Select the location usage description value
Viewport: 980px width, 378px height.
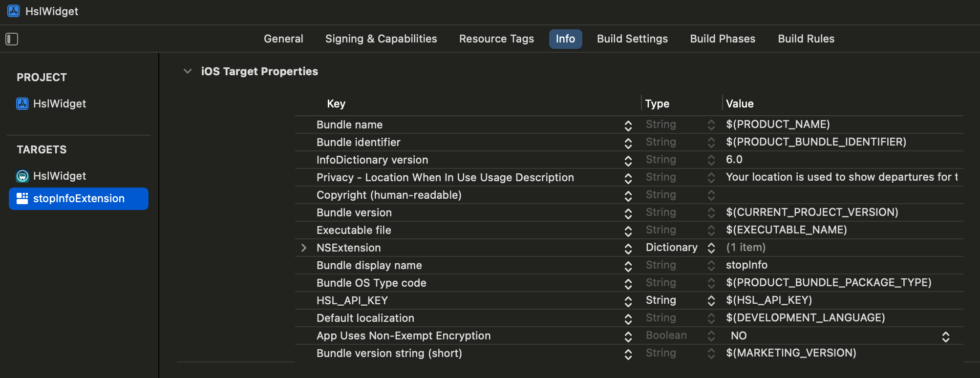click(x=842, y=177)
